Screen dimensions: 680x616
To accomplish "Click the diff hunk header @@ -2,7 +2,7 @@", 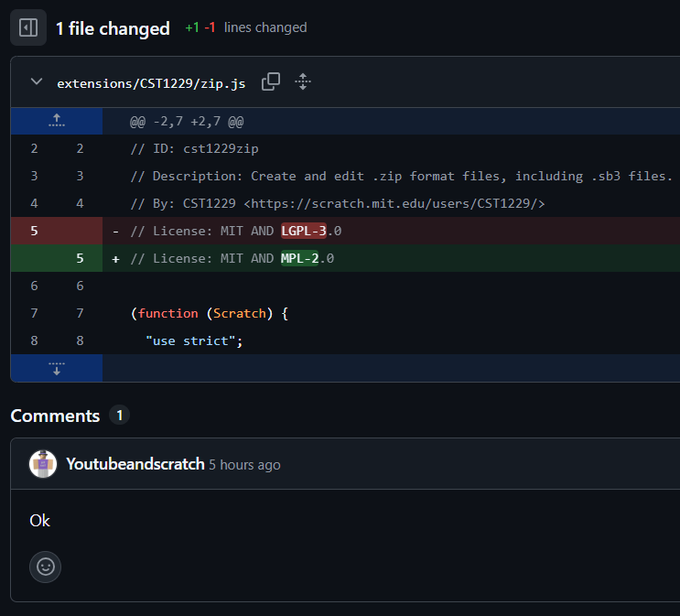I will tap(187, 121).
